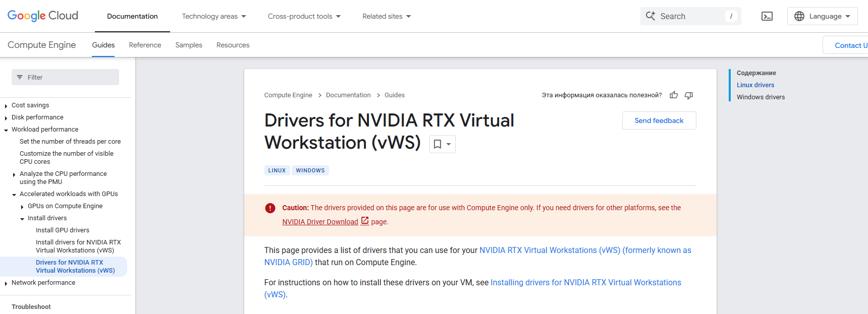Jump to Linux drivers in contents

(755, 85)
